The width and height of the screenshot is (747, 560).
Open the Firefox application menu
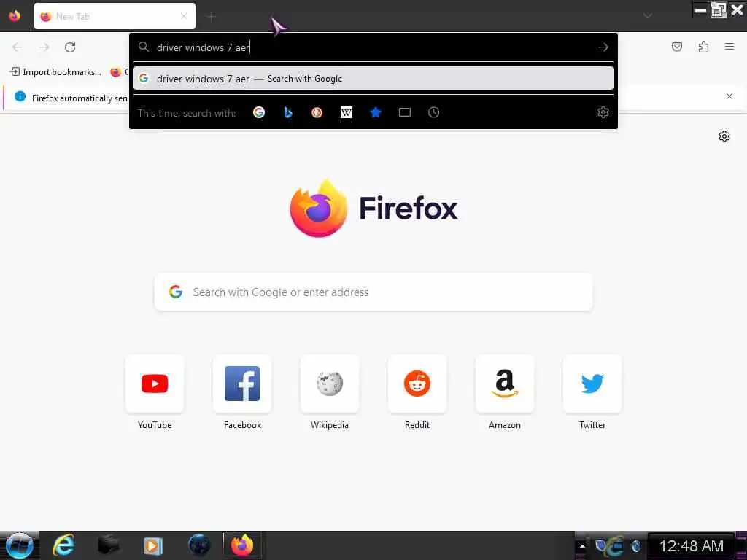click(729, 47)
